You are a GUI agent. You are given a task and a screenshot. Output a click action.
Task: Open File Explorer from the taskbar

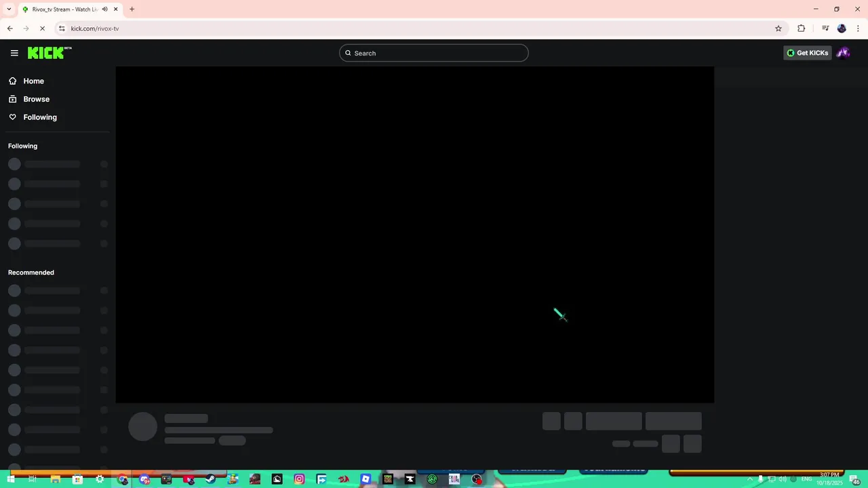(x=55, y=479)
